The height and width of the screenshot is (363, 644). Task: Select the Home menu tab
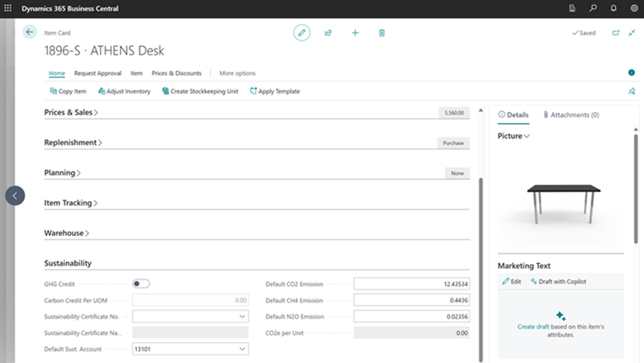pyautogui.click(x=57, y=73)
